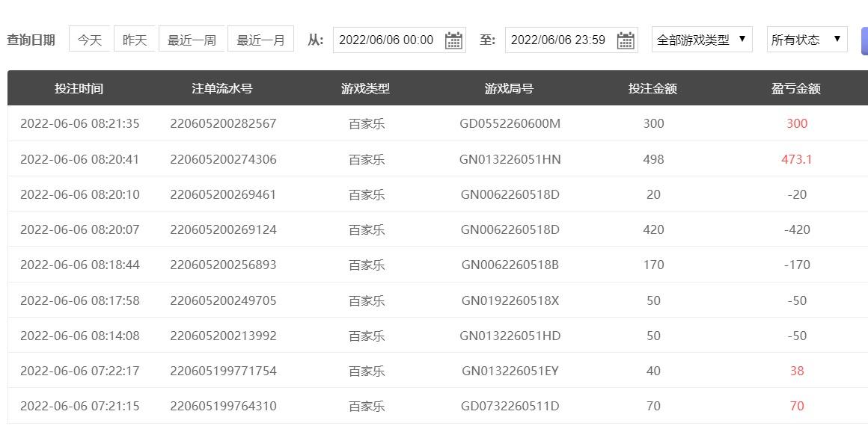Image resolution: width=868 pixels, height=435 pixels.
Task: Select the 昨天 quick date filter
Action: pyautogui.click(x=135, y=40)
